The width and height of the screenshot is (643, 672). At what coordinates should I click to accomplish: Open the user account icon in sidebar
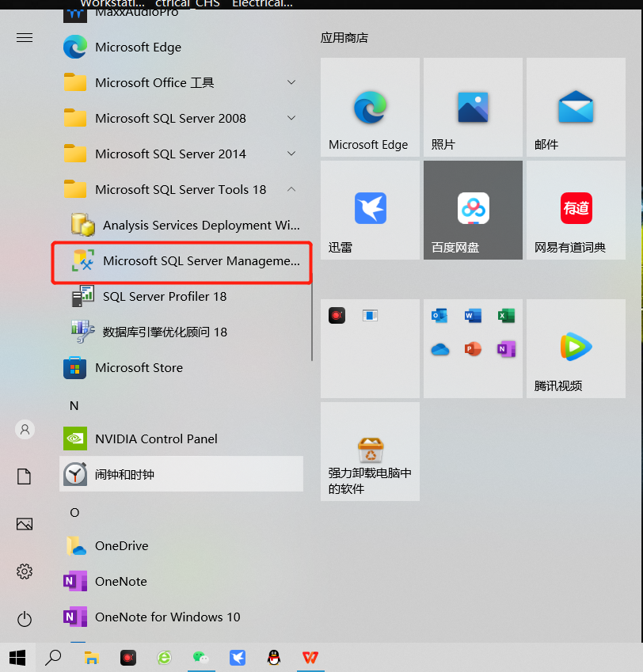[x=25, y=429]
